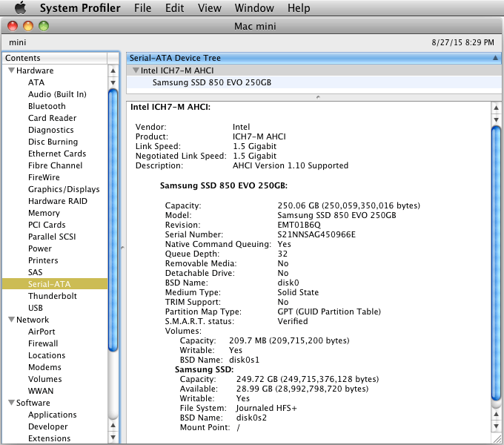
Task: Click the date 8/27/15 8:29 PM
Action: click(462, 42)
